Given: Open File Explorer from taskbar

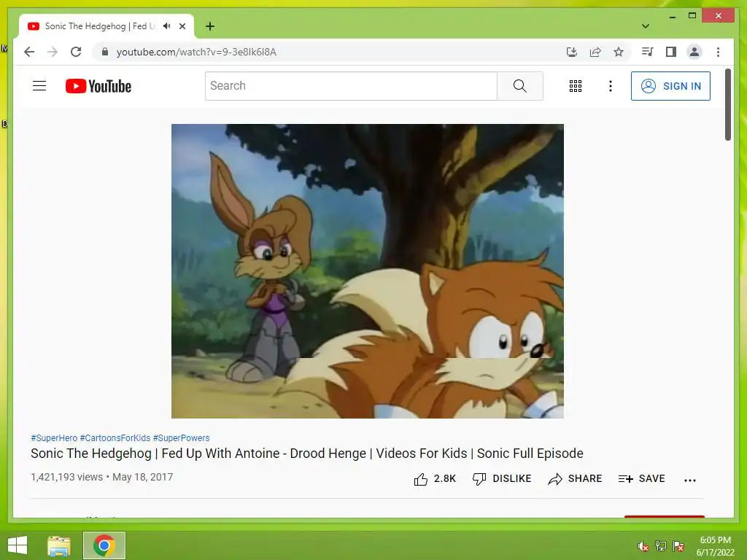Looking at the screenshot, I should 58,545.
